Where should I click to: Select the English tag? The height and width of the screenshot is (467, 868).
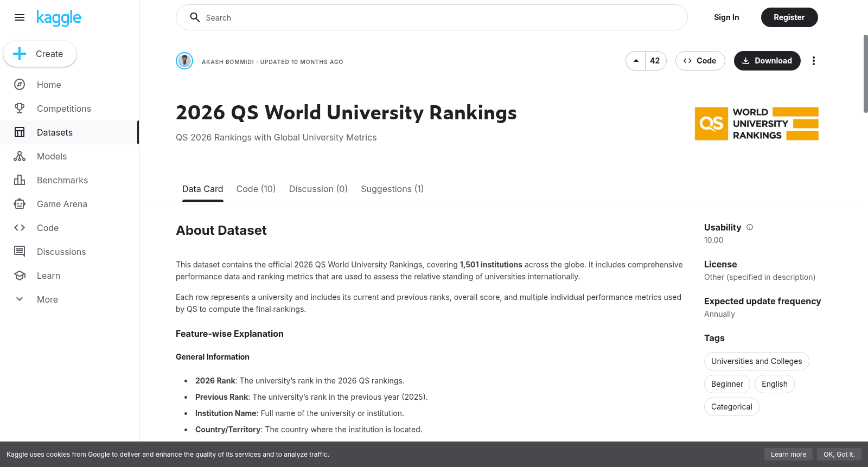(775, 384)
